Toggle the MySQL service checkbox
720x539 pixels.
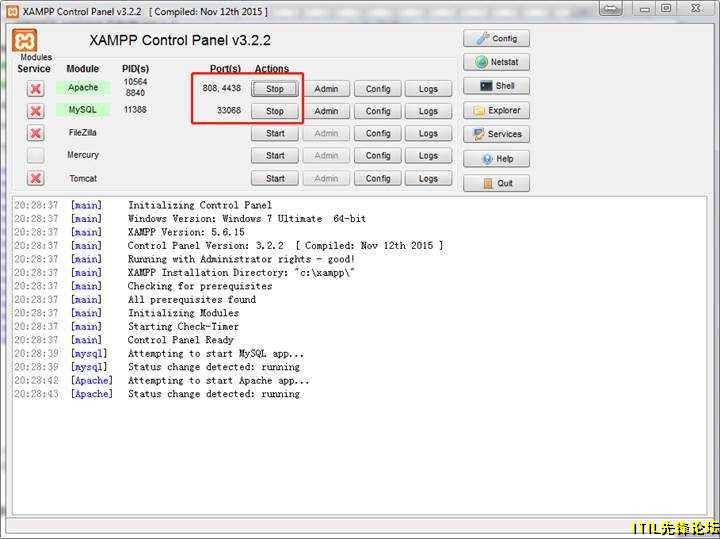point(35,111)
